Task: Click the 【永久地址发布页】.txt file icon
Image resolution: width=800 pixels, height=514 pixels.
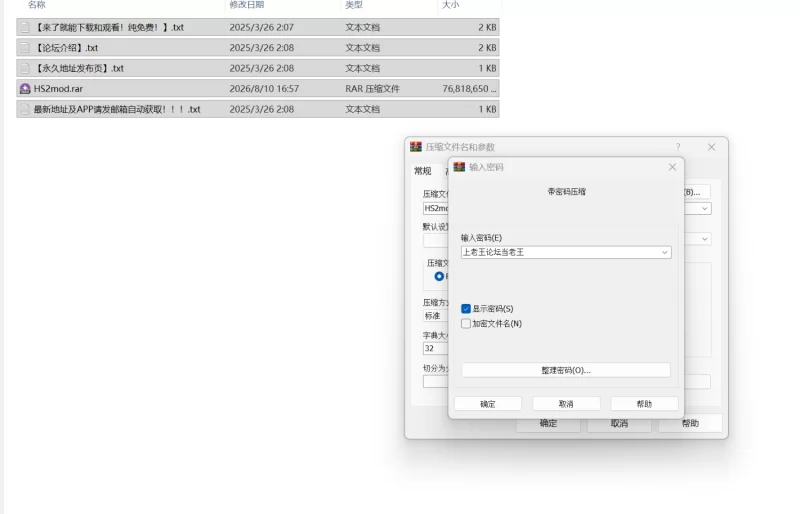Action: (x=24, y=68)
